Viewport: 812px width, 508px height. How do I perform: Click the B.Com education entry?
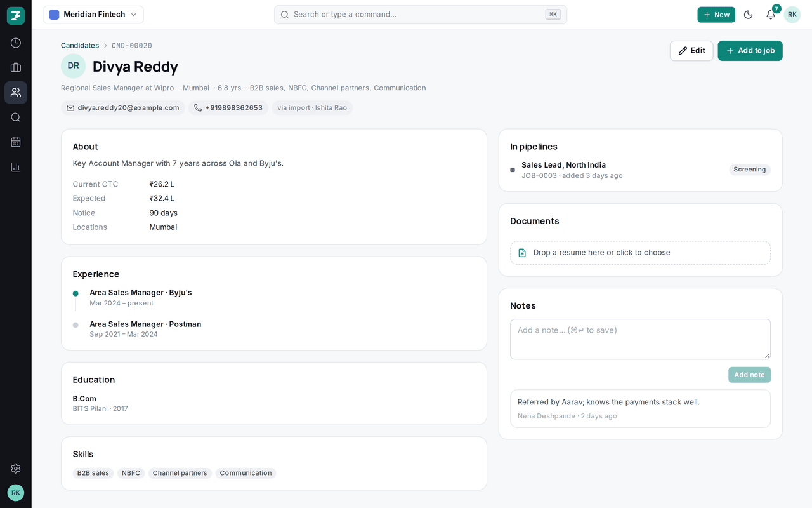(x=100, y=403)
